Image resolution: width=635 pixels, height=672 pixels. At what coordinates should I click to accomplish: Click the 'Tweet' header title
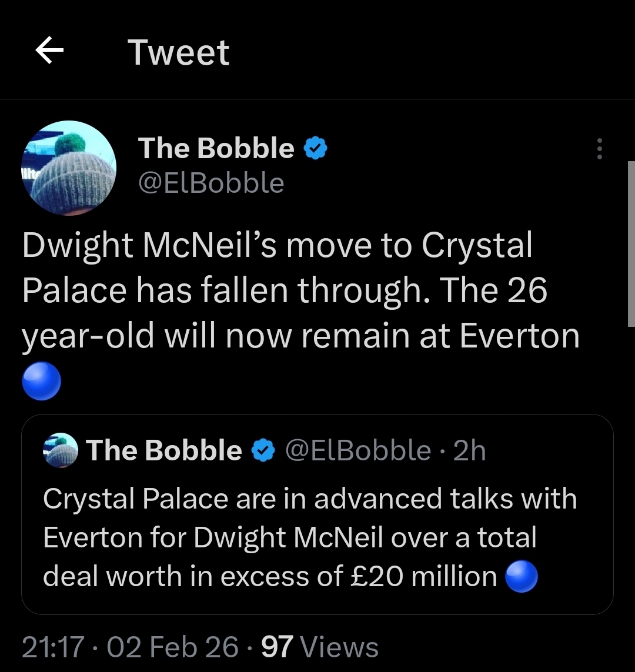[x=178, y=52]
